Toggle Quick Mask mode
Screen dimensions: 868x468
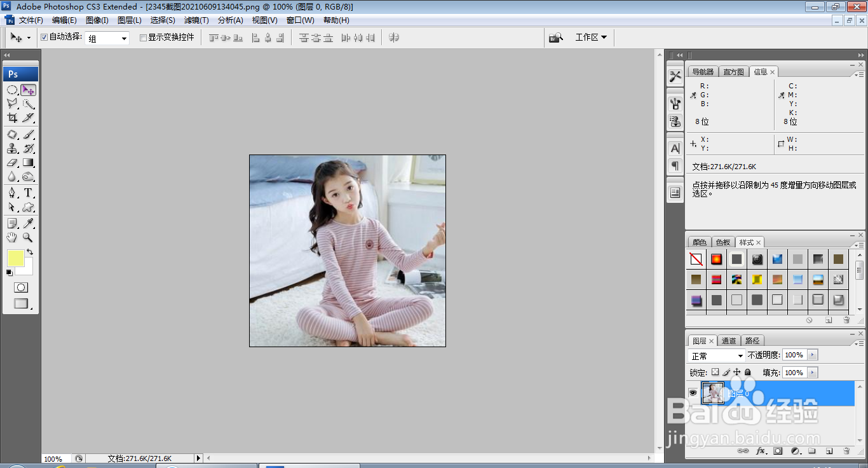coord(21,287)
